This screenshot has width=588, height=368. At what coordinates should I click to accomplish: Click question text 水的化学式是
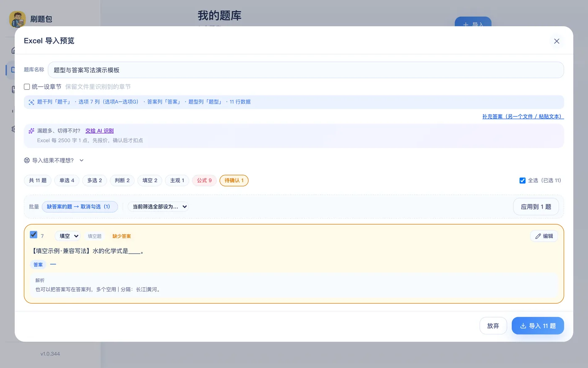[x=110, y=251]
